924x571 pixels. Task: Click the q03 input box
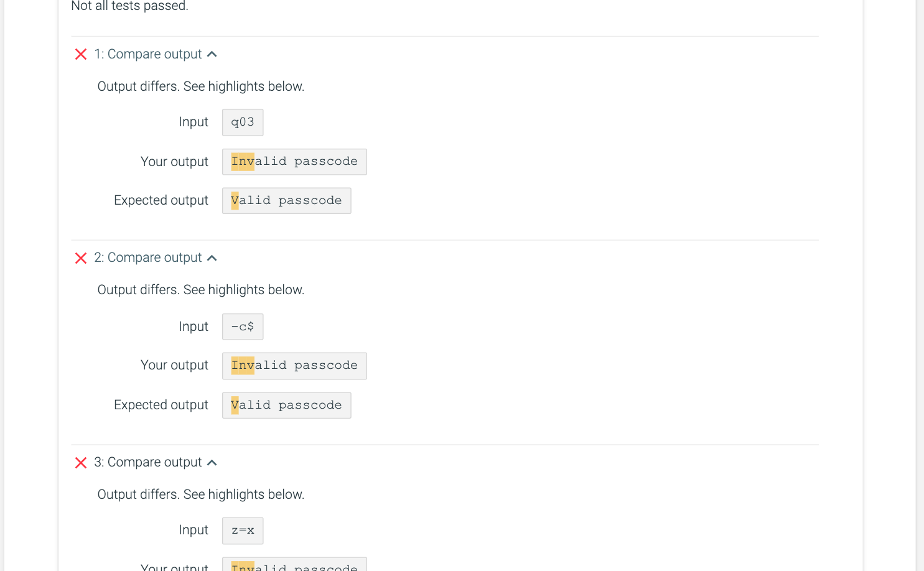click(x=243, y=123)
